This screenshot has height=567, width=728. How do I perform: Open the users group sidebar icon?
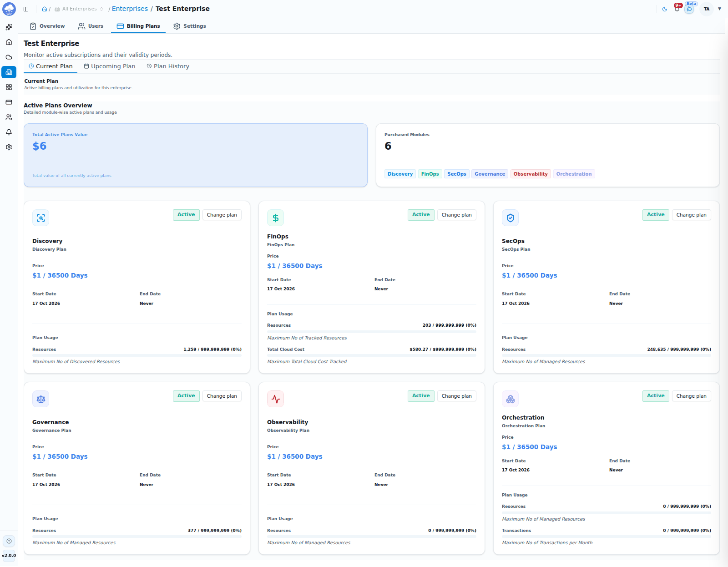(9, 117)
